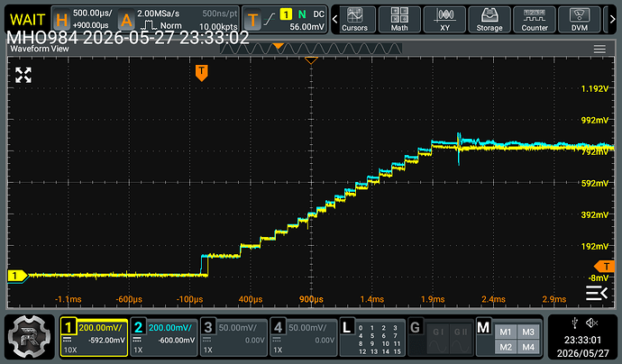
Task: Click the 56.00mV trigger level value
Action: tap(306, 27)
